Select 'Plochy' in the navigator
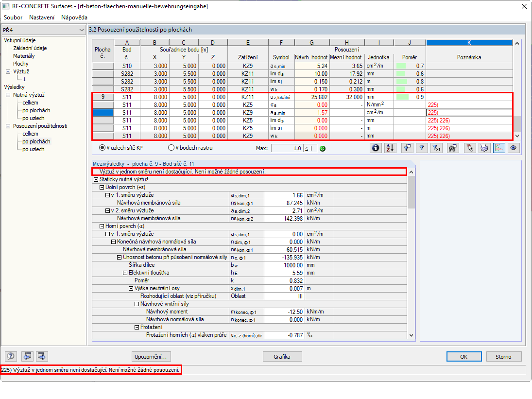This screenshot has height=399, width=532. point(21,64)
